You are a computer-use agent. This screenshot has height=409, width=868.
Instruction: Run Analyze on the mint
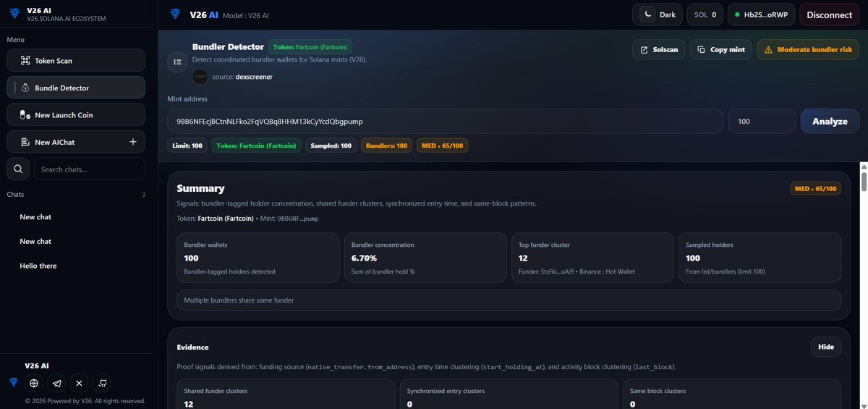coord(830,121)
